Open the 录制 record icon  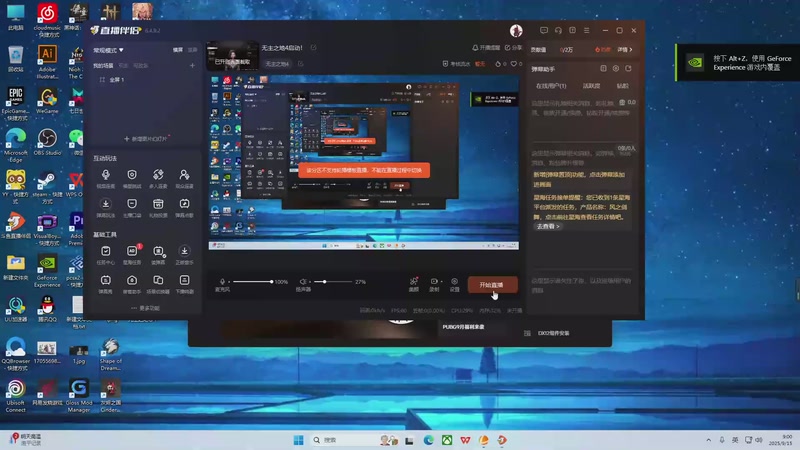click(x=434, y=284)
